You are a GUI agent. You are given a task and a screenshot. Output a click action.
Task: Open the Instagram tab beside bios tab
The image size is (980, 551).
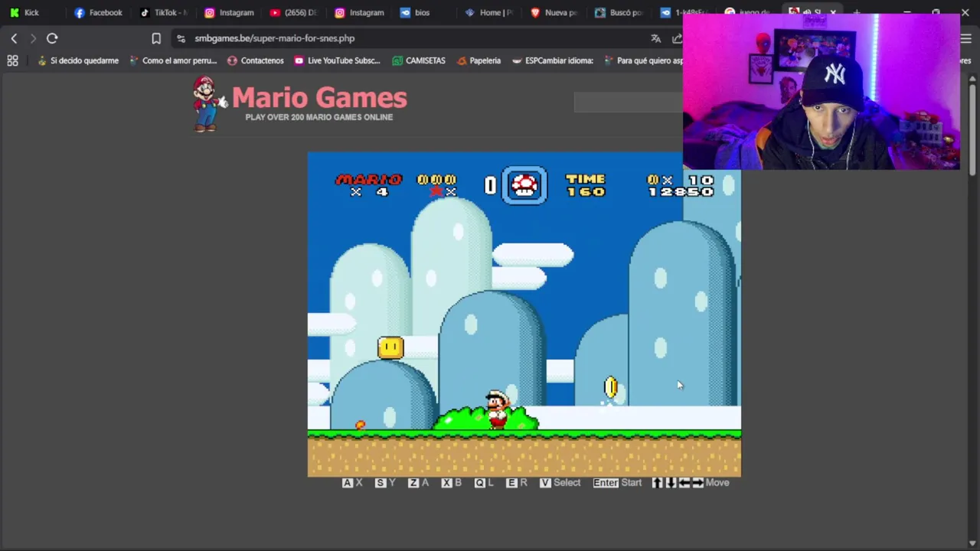tap(359, 12)
